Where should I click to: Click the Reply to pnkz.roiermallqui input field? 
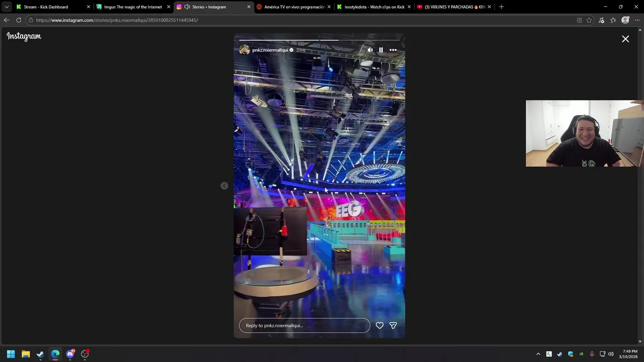point(304,325)
